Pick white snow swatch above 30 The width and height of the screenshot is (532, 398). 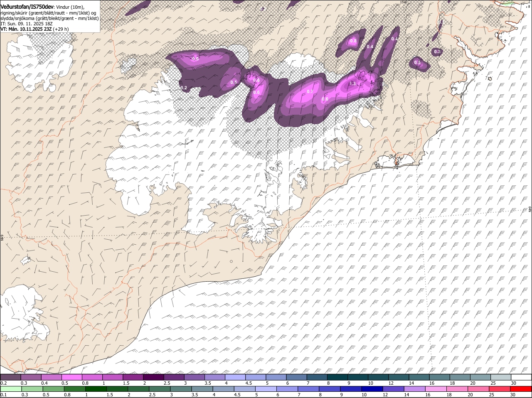(x=521, y=377)
